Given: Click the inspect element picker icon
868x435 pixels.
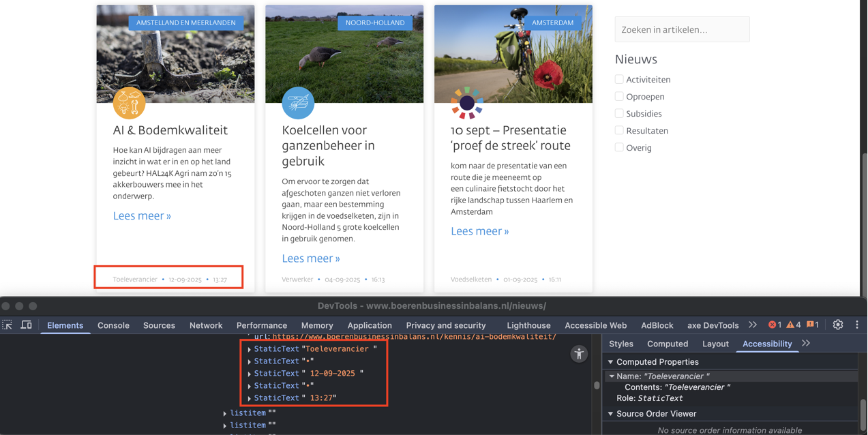Looking at the screenshot, I should pos(8,325).
